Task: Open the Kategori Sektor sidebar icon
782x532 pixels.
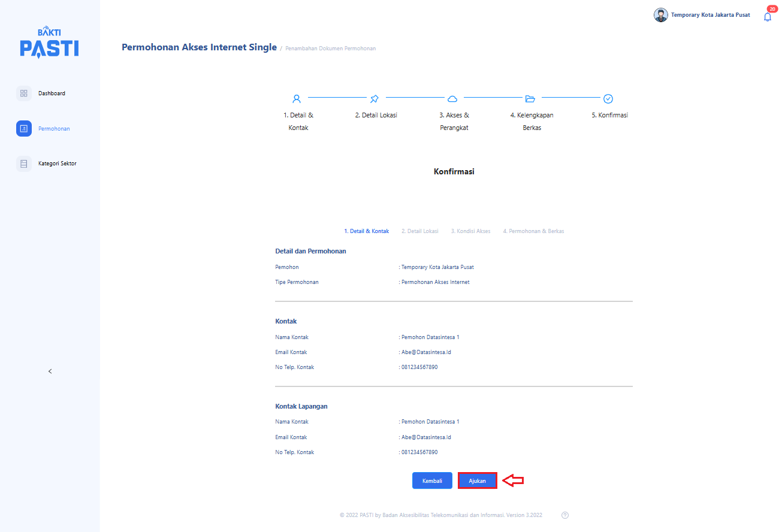Action: tap(24, 164)
